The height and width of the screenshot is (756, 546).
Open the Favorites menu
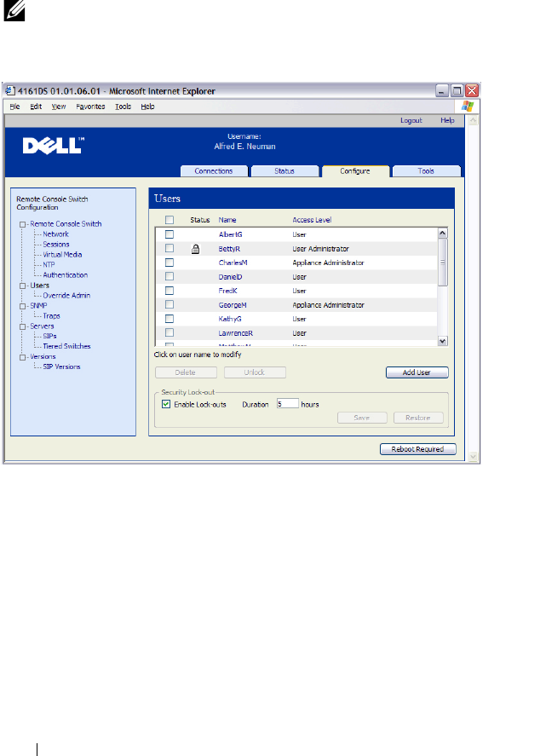point(91,107)
